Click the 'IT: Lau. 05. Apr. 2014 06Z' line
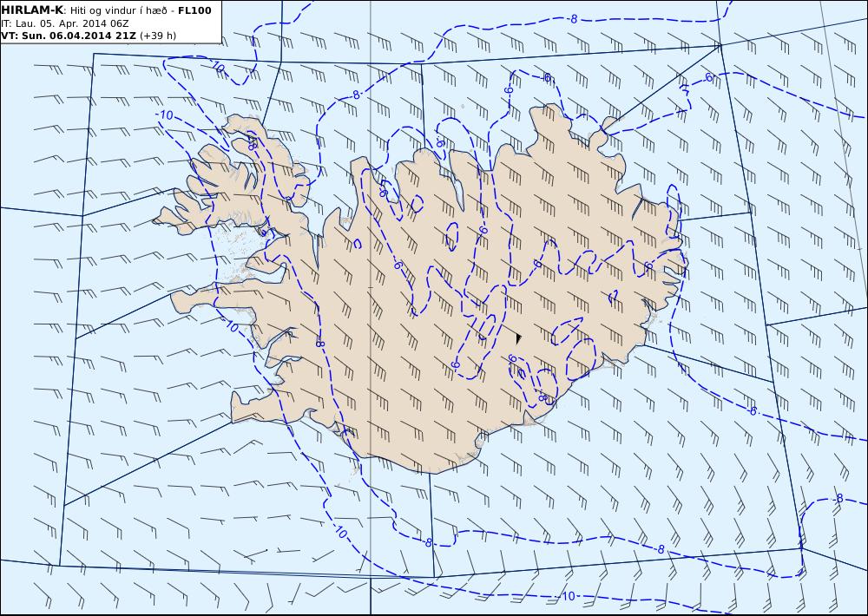Viewport: 868px width, 616px height. (65, 23)
